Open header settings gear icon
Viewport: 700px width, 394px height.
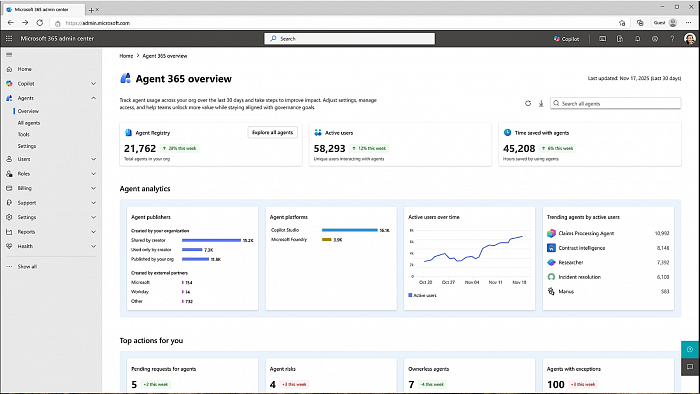(655, 39)
